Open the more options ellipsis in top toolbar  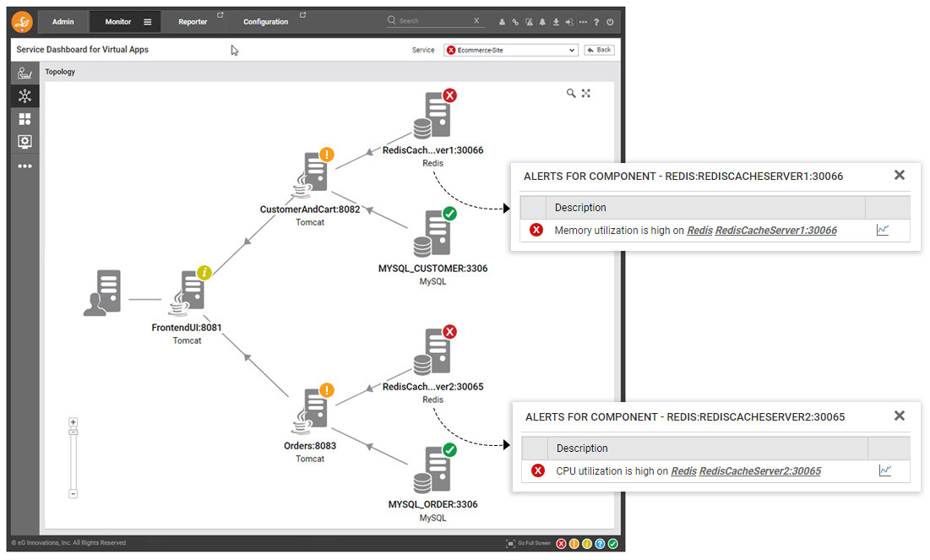tap(583, 22)
